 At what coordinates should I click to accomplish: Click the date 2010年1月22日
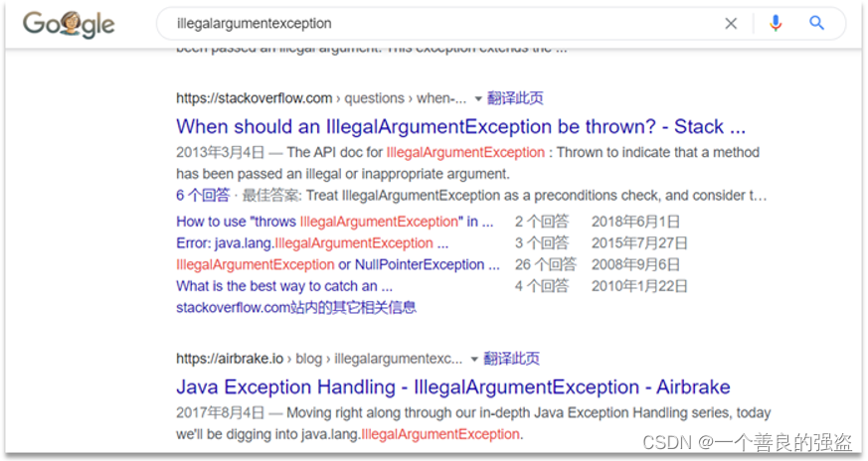[x=639, y=286]
